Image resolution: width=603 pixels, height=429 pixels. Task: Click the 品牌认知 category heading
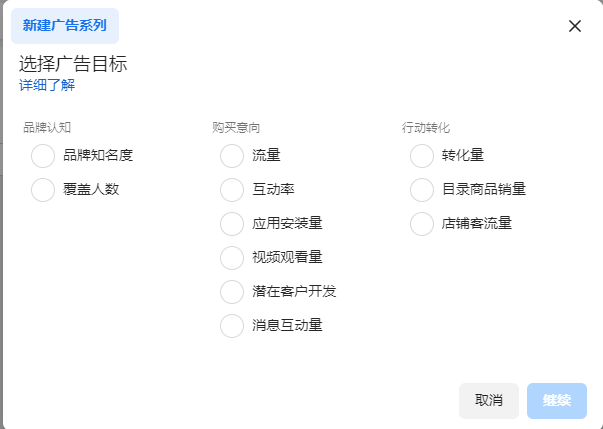[x=47, y=128]
